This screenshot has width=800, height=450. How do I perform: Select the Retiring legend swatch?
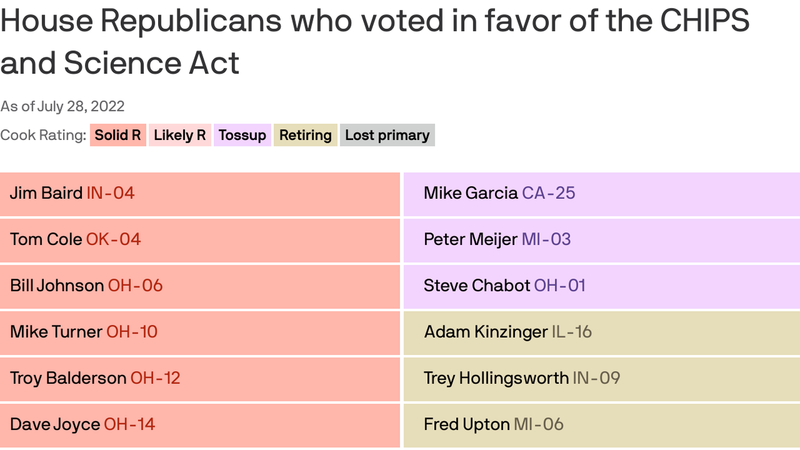(x=304, y=135)
